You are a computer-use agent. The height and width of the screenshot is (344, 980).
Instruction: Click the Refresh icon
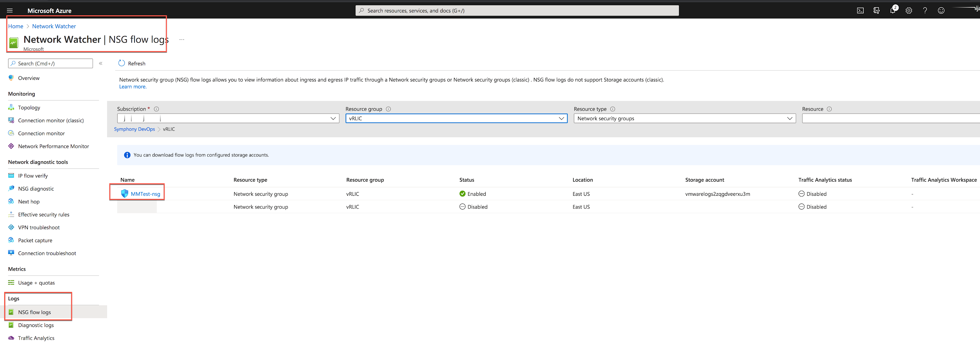122,63
